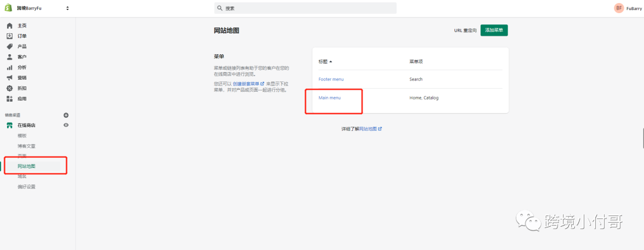Focus the 搜索 search field
The image size is (644, 250).
tap(305, 8)
